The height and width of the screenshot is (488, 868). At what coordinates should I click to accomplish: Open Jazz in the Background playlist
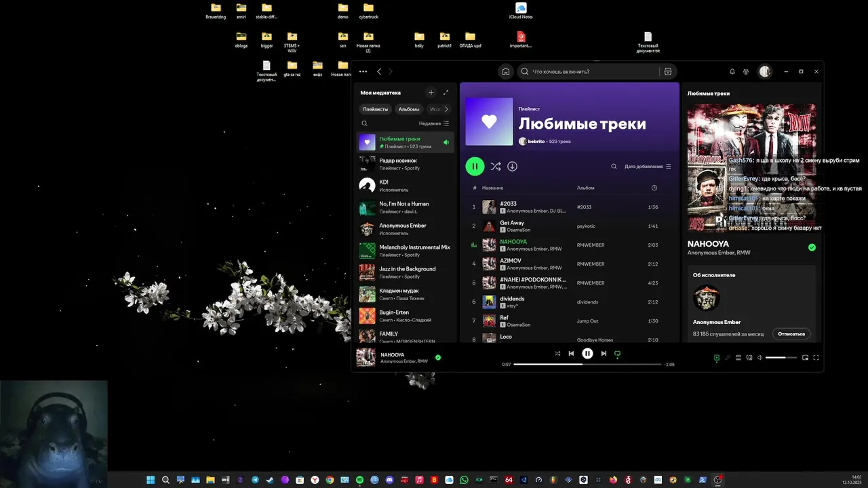(406, 272)
